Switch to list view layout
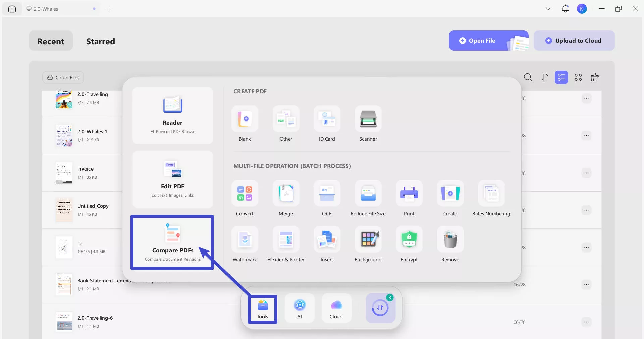Image resolution: width=644 pixels, height=339 pixels. point(561,77)
